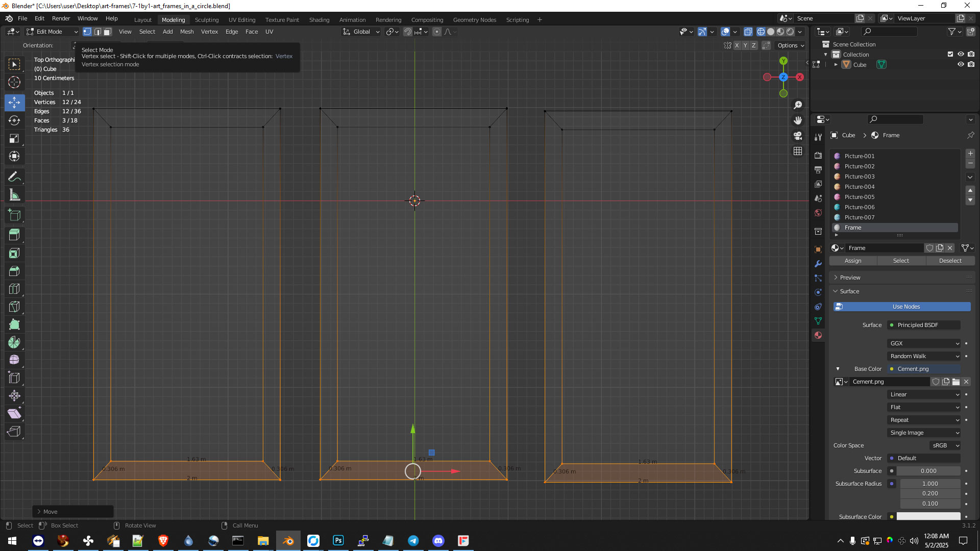The width and height of the screenshot is (980, 551).
Task: Open the Render properties tab
Action: [818, 155]
